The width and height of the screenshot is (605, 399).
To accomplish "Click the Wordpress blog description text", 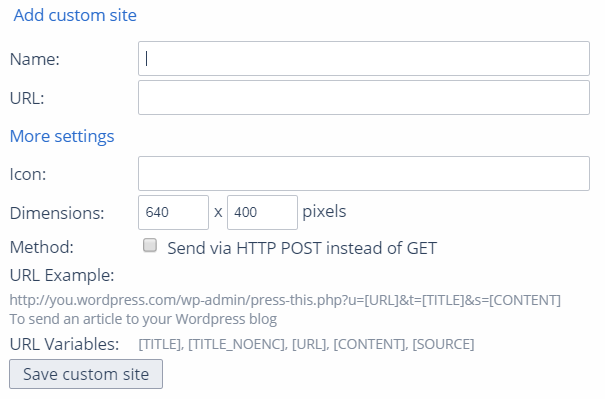I will pyautogui.click(x=143, y=320).
